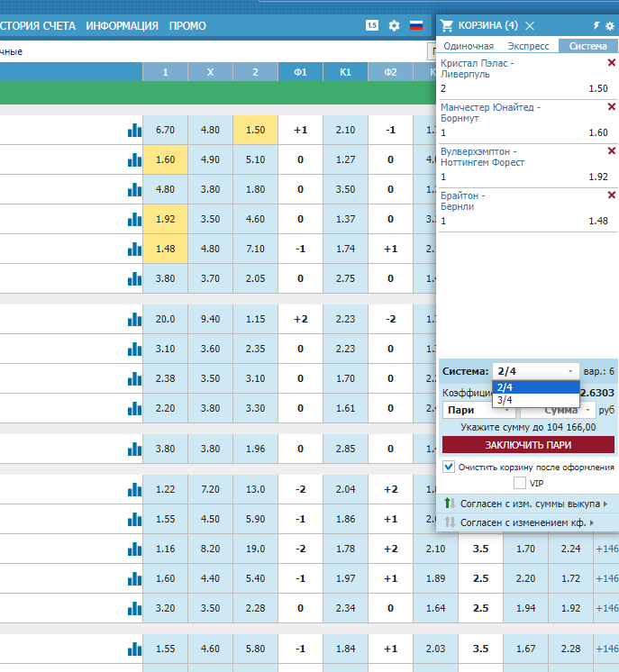Open statistics chart icon in the 3.10 3.60 row

[134, 349]
